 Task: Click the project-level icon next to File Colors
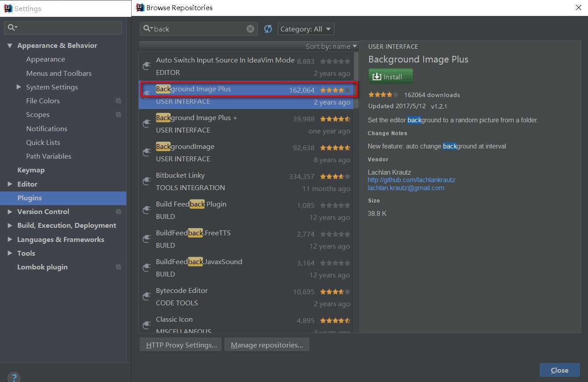click(x=118, y=101)
